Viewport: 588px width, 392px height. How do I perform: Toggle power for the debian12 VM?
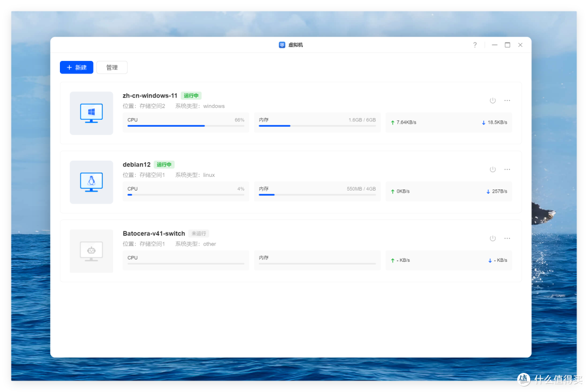tap(492, 169)
